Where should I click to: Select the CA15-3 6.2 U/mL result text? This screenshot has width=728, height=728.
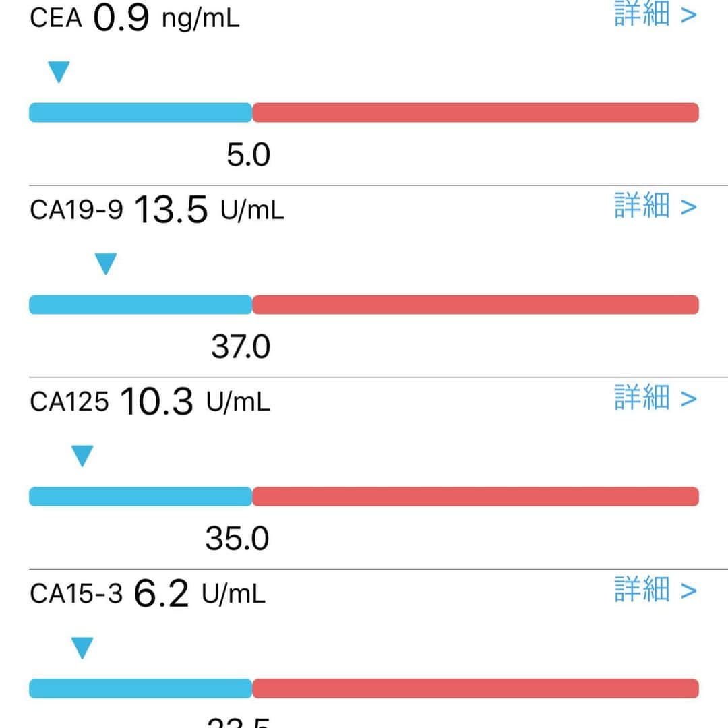click(x=148, y=593)
